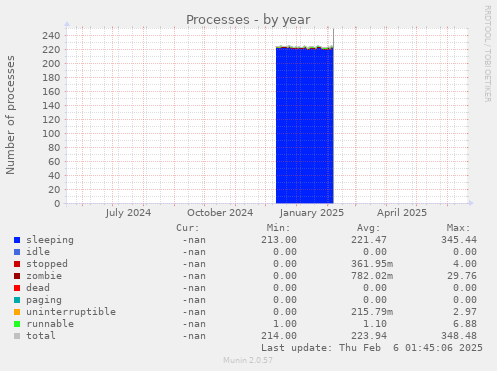
Task: Click the 240 y-axis tick label
Action: tap(51, 36)
